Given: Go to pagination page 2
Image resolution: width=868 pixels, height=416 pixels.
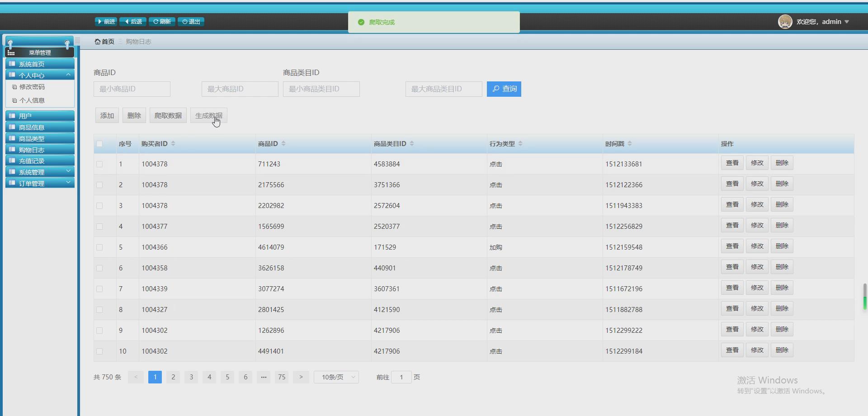Looking at the screenshot, I should click(x=173, y=377).
